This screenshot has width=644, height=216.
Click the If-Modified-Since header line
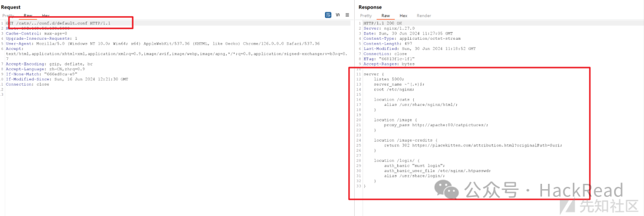[67, 79]
